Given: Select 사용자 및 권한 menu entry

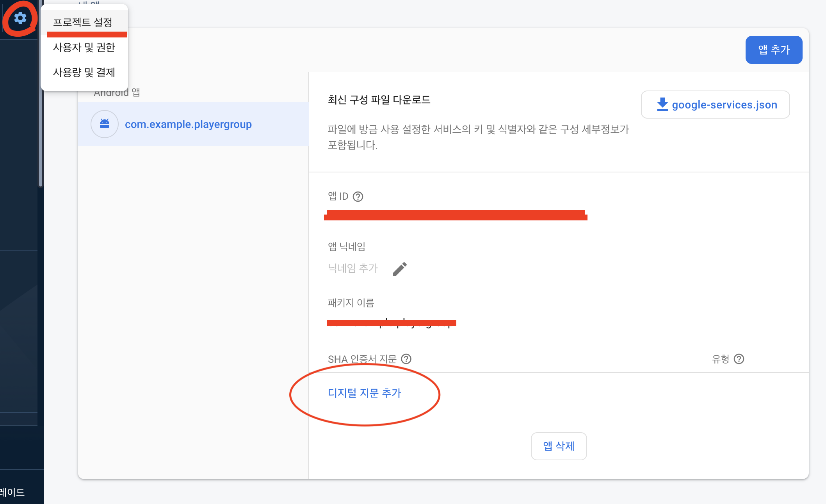Looking at the screenshot, I should point(84,47).
